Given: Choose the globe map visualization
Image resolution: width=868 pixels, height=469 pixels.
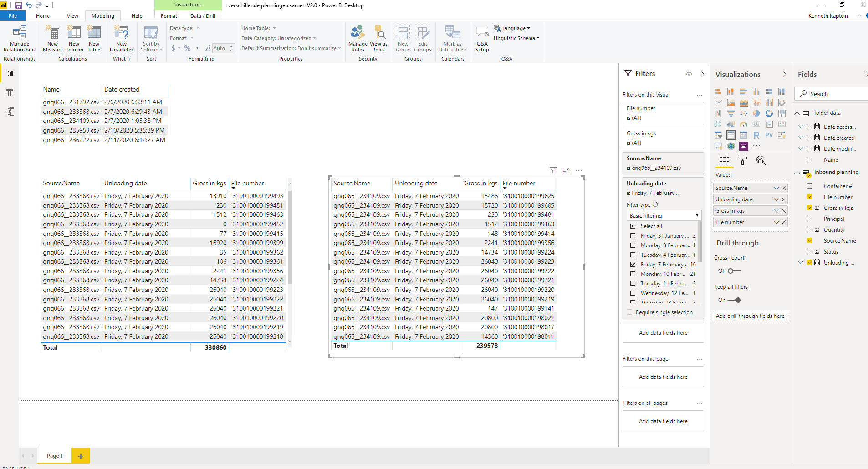Looking at the screenshot, I should [718, 124].
